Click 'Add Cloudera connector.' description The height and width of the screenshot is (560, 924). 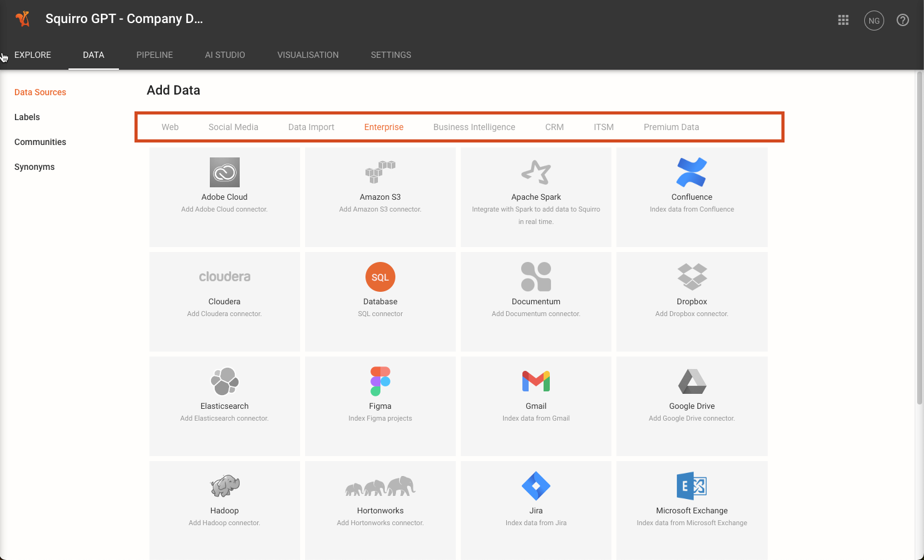pyautogui.click(x=224, y=314)
